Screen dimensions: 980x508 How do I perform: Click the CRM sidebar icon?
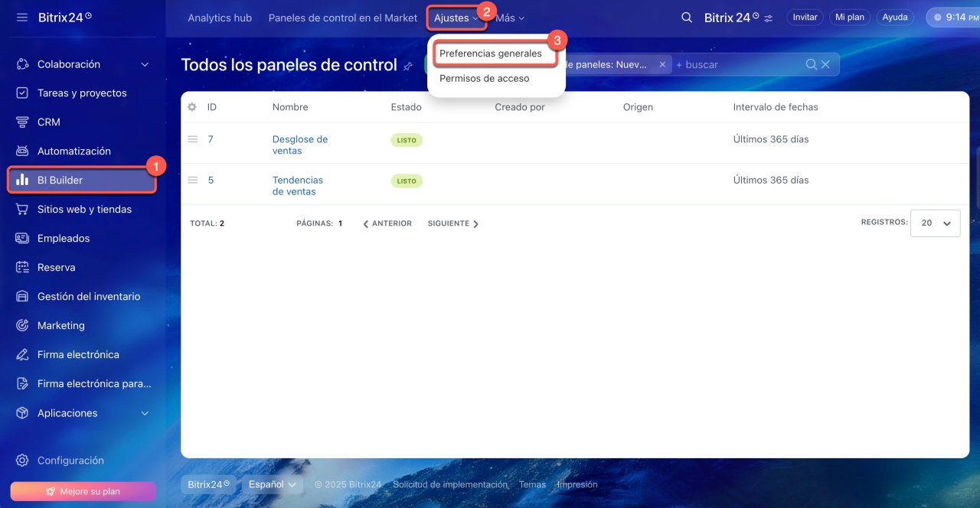tap(22, 122)
